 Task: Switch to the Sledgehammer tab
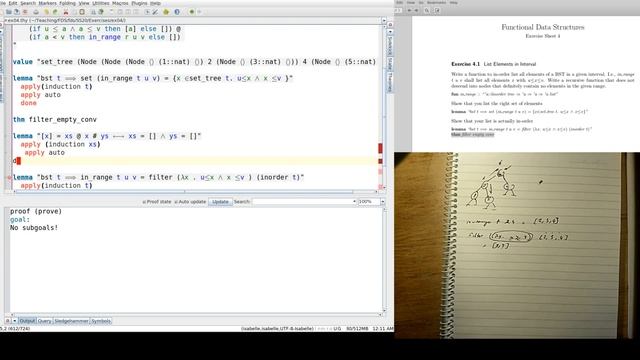pyautogui.click(x=71, y=321)
